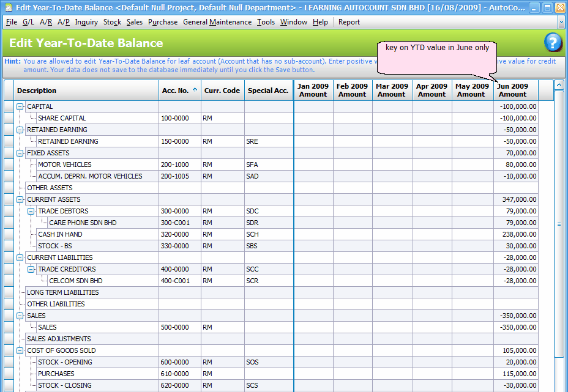Viewport: 568px width, 392px height.
Task: Open the Stock menu
Action: [x=112, y=22]
